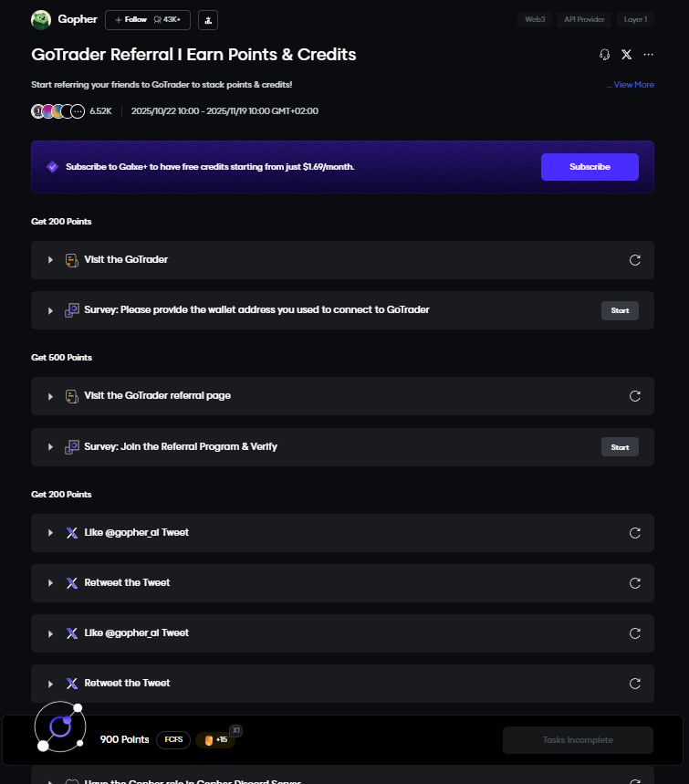The width and height of the screenshot is (689, 784).
Task: Refresh the 'Visit the GoTrader' task status
Action: tap(635, 260)
